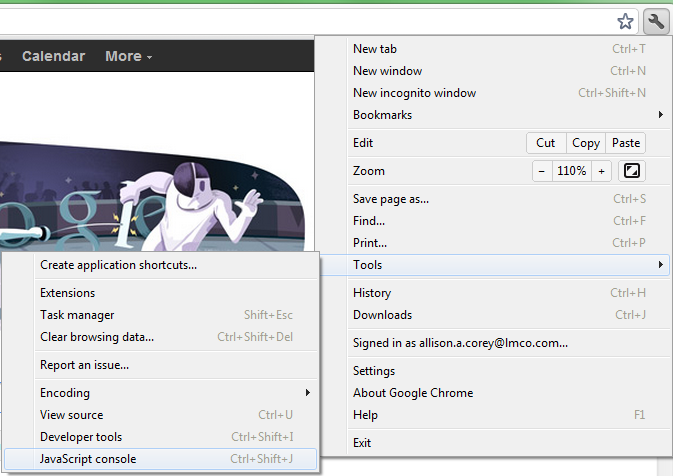Open Extensions from Tools submenu
673x476 pixels.
(161, 293)
